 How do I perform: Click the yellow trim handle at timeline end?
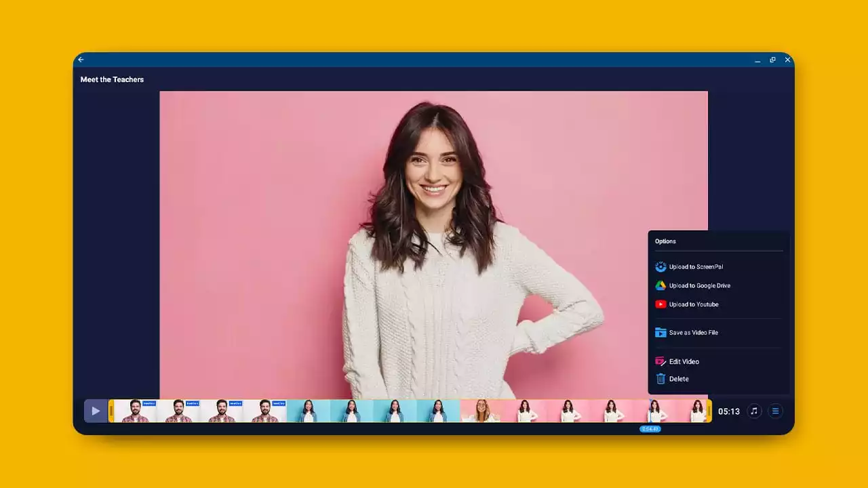point(709,411)
